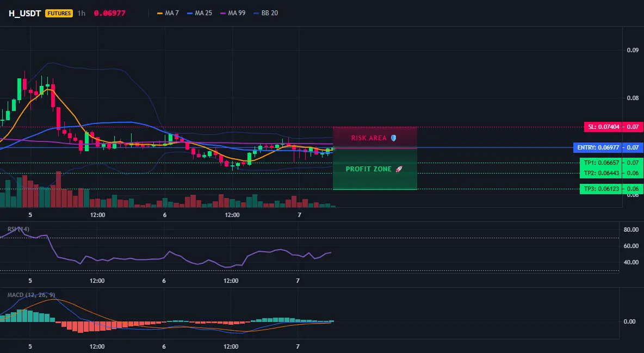This screenshot has height=353, width=644.
Task: Click the SL: 0.07404 stop loss label
Action: click(603, 127)
